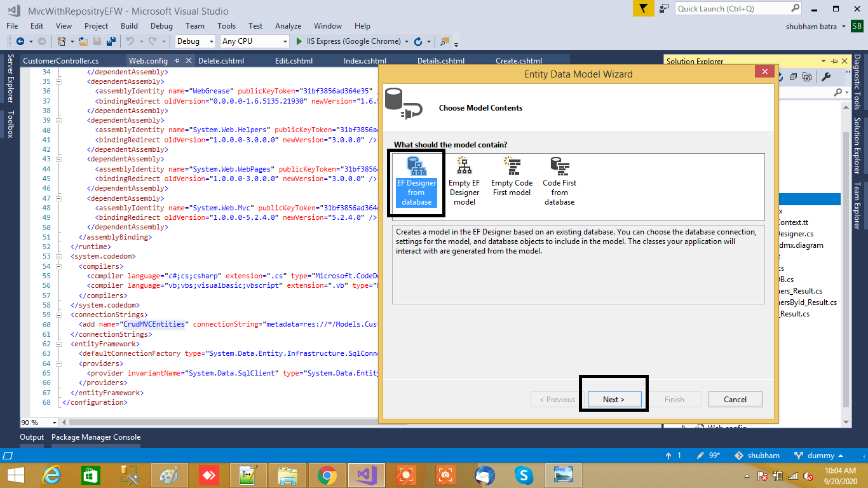Click Navigate Backward toolbar icon
The image size is (868, 488).
[x=20, y=41]
